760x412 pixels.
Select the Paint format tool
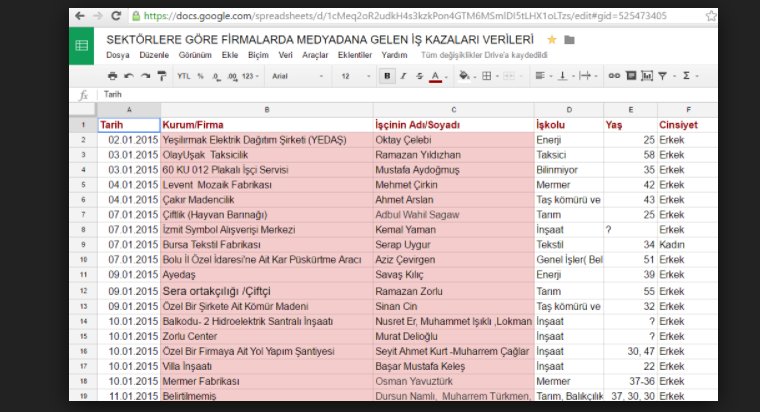point(162,76)
